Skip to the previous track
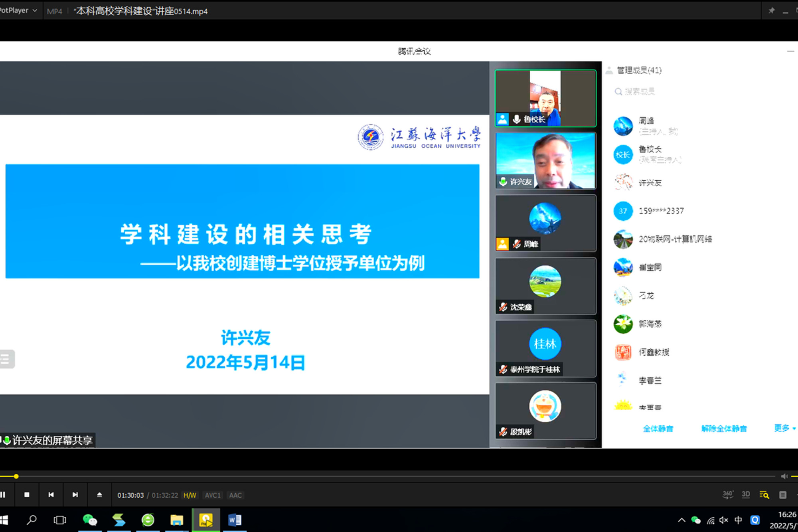 point(51,495)
